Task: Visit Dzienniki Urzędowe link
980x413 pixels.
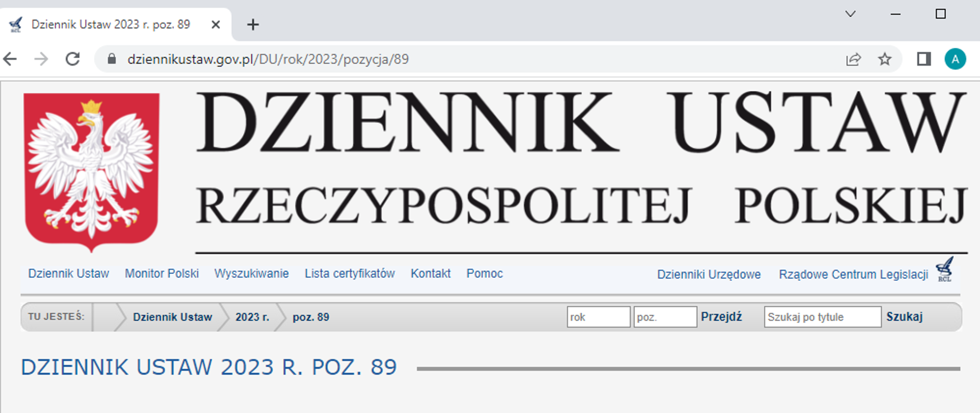Action: coord(709,275)
